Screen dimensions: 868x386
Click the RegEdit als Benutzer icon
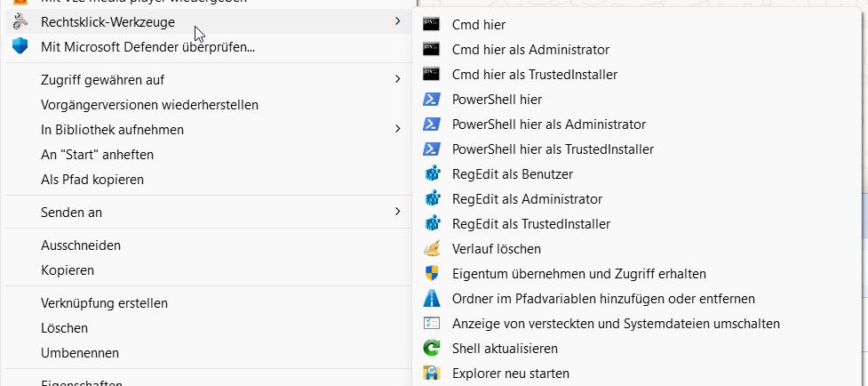click(x=433, y=174)
